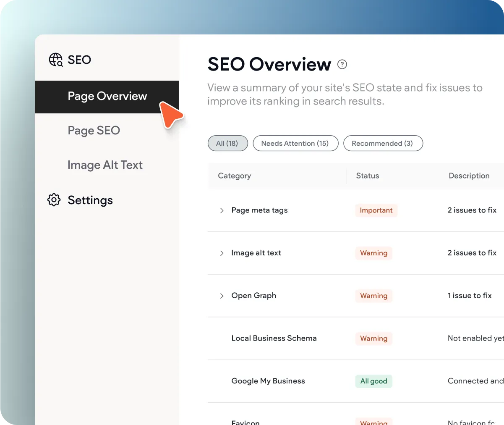Click the SEO globe search icon
The width and height of the screenshot is (504, 425).
(x=56, y=60)
